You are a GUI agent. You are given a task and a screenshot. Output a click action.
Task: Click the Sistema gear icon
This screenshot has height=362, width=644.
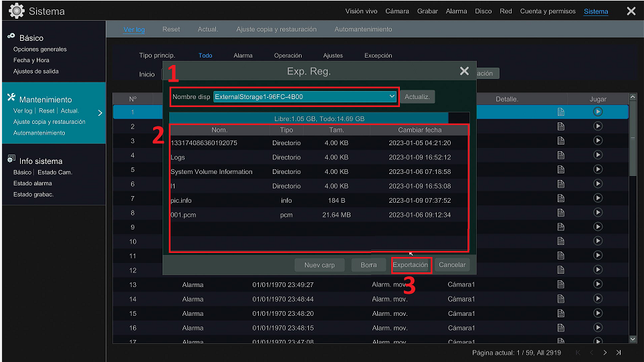tap(17, 11)
